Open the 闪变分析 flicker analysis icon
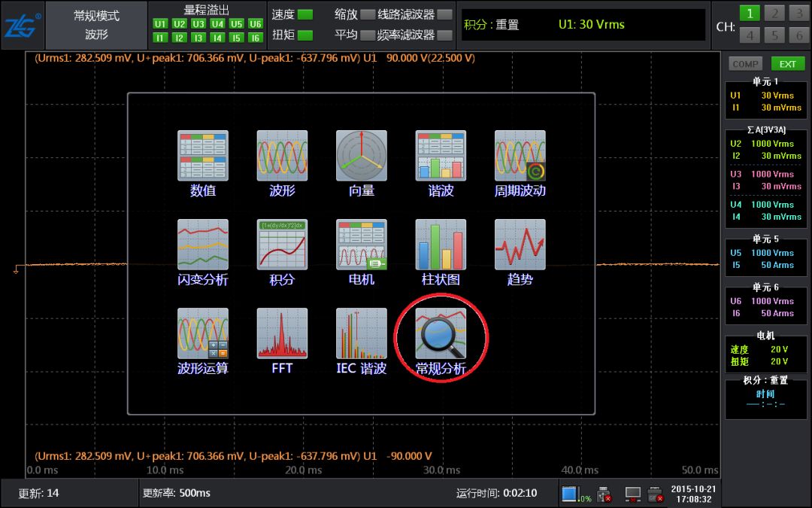The image size is (812, 508). click(202, 244)
